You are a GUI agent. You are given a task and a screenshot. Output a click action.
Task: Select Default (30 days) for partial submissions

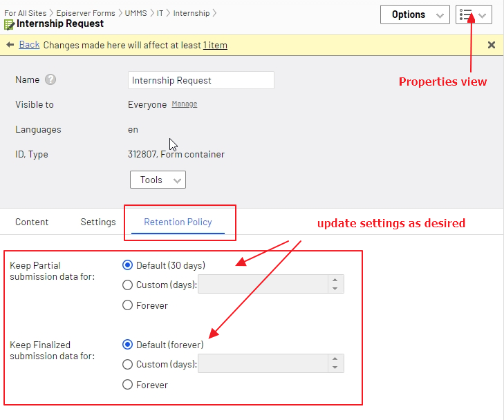(127, 265)
